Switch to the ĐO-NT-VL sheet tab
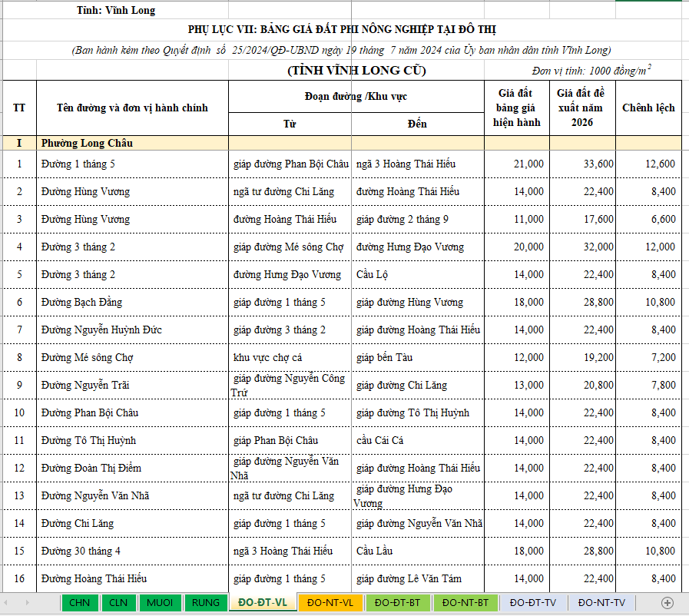This screenshot has width=689, height=616. [x=330, y=603]
